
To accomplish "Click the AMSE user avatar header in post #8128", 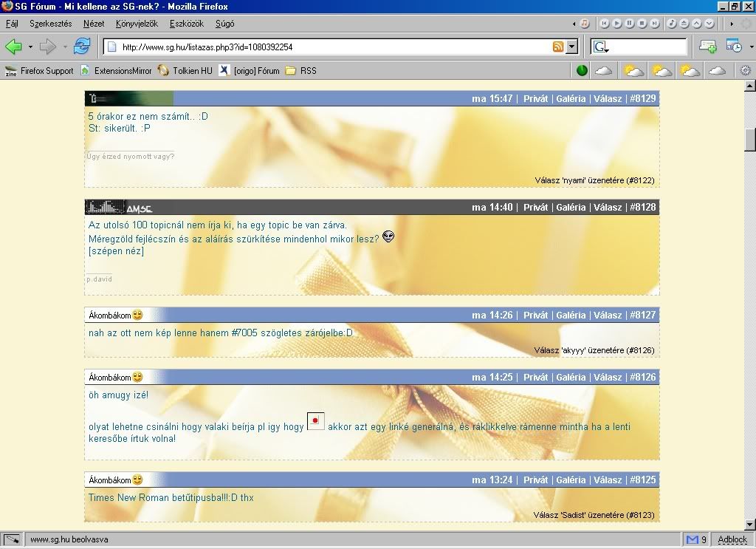I will 119,207.
